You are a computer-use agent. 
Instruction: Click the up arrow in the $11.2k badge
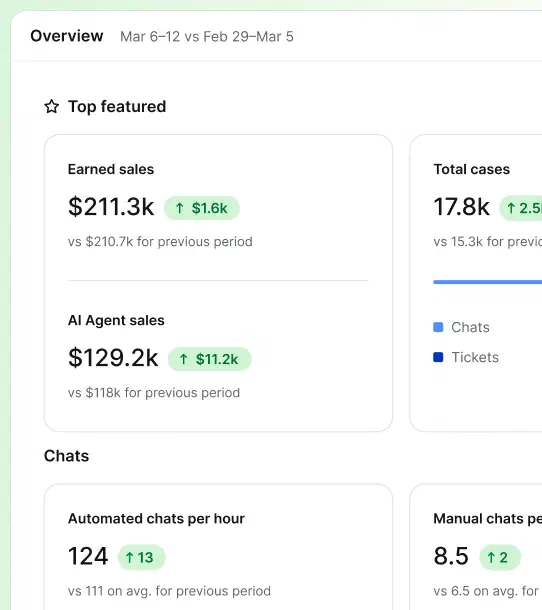184,359
